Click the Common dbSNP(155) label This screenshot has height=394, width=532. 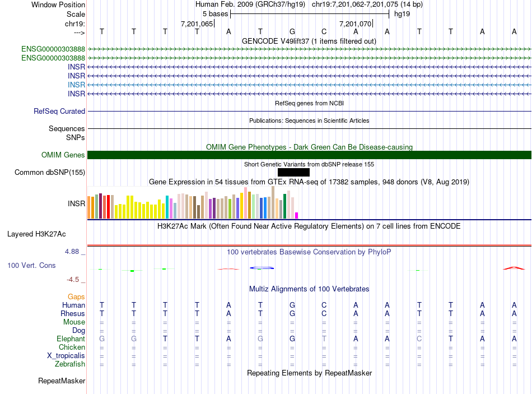50,172
